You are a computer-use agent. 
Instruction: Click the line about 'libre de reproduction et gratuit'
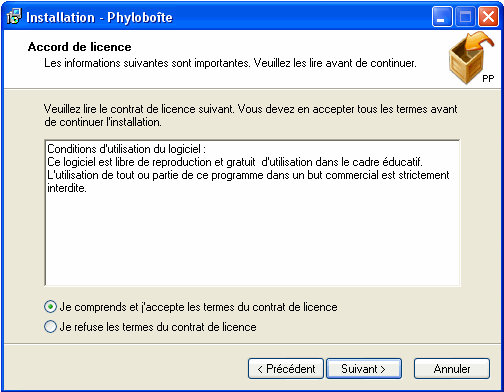[235, 162]
